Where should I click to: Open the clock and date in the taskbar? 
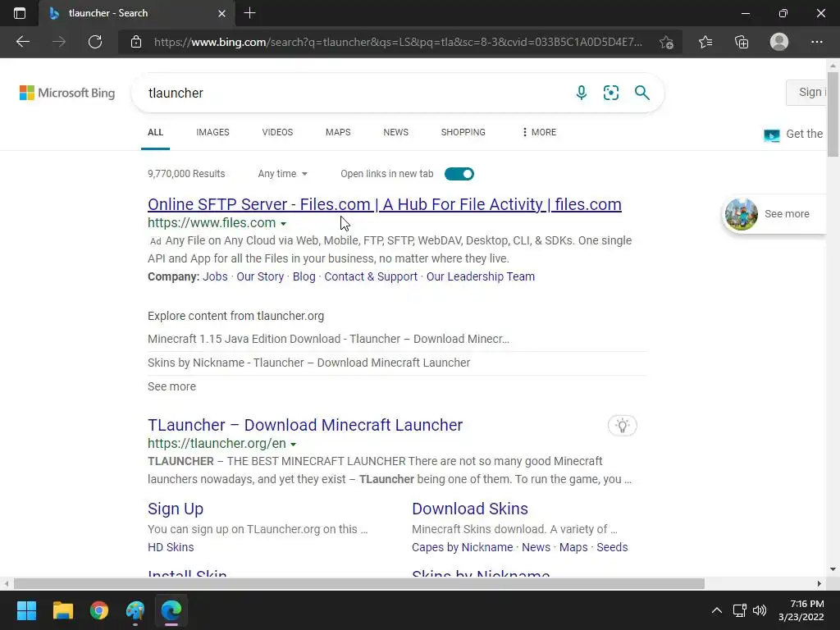coord(801,610)
